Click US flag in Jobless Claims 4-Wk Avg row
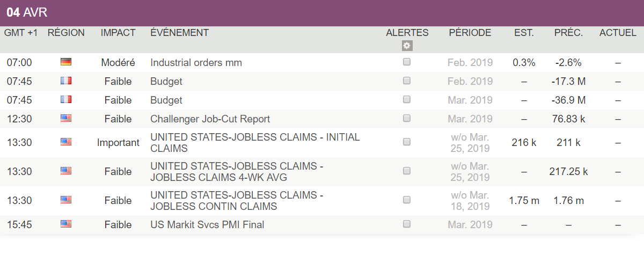This screenshot has width=644, height=255. (66, 171)
